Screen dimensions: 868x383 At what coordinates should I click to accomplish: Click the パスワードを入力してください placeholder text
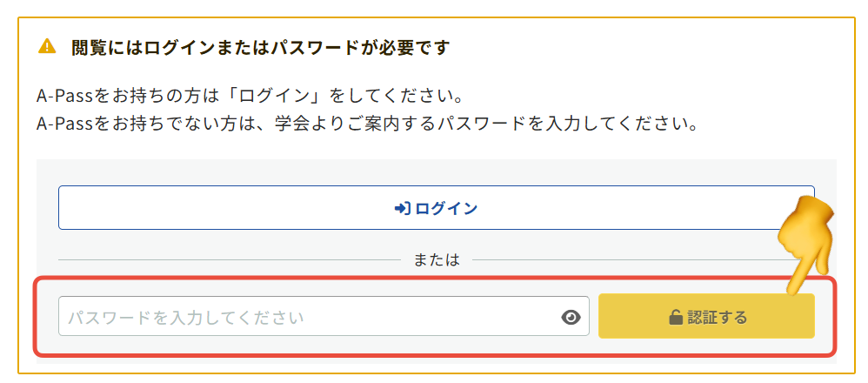point(186,318)
